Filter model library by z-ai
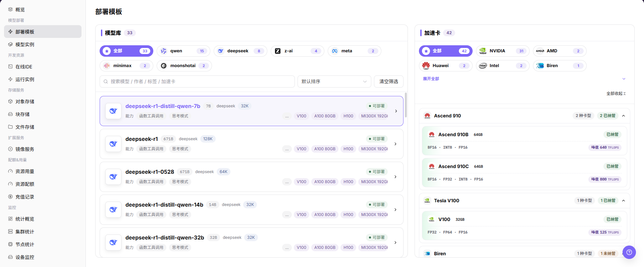Image resolution: width=644 pixels, height=267 pixels. click(x=298, y=51)
